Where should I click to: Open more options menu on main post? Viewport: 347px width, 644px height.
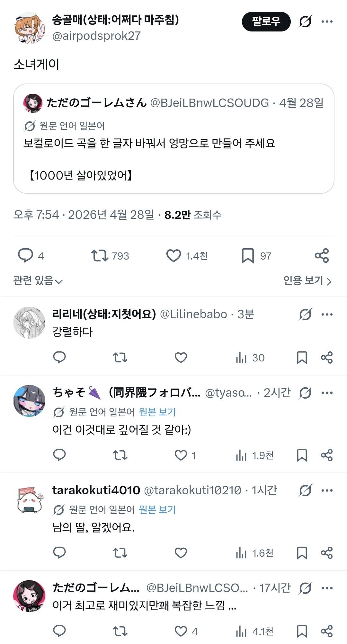(327, 22)
